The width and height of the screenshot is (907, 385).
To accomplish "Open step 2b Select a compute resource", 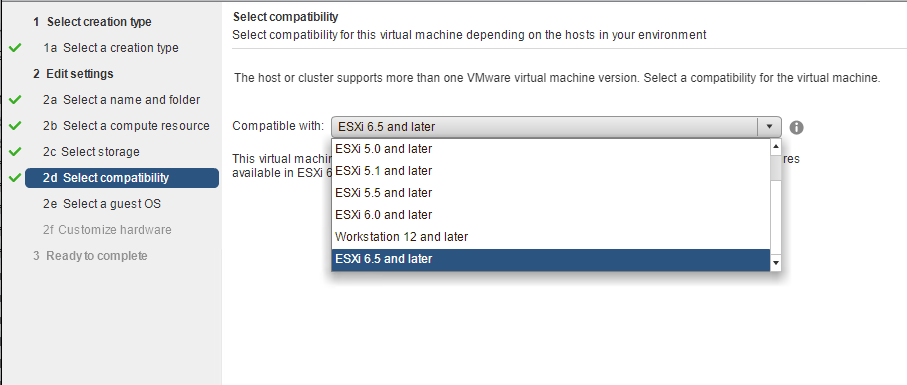I will click(x=126, y=126).
